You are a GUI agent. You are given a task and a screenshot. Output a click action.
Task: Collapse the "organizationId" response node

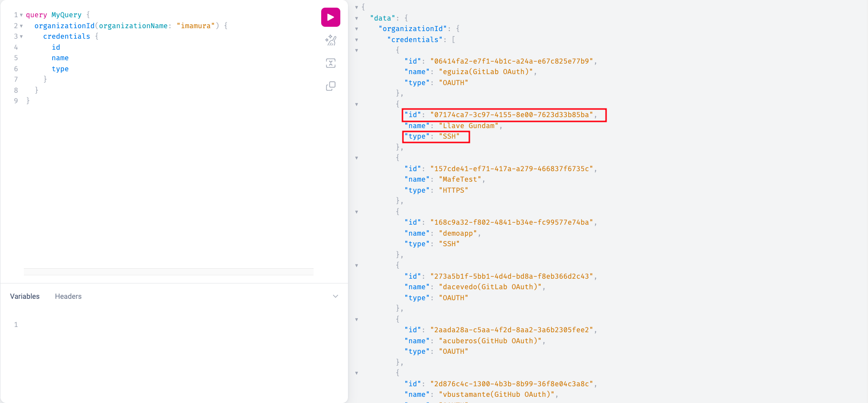[357, 29]
